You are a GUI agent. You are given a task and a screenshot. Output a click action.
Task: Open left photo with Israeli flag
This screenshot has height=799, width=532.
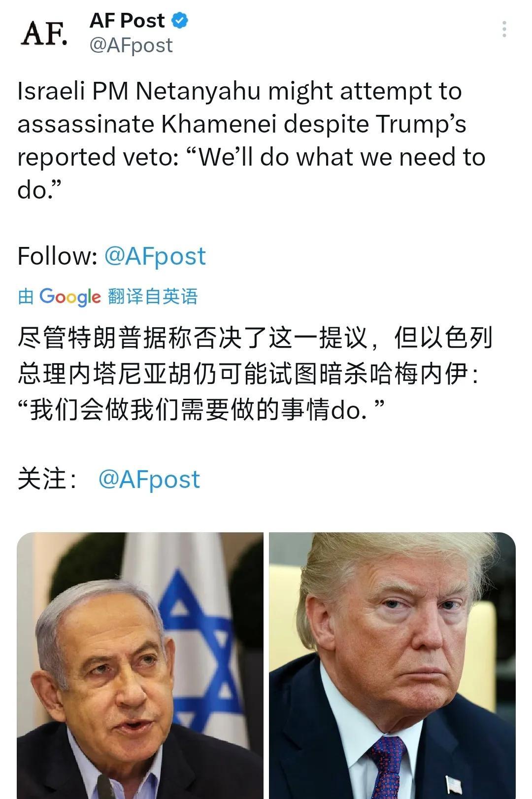(x=140, y=665)
